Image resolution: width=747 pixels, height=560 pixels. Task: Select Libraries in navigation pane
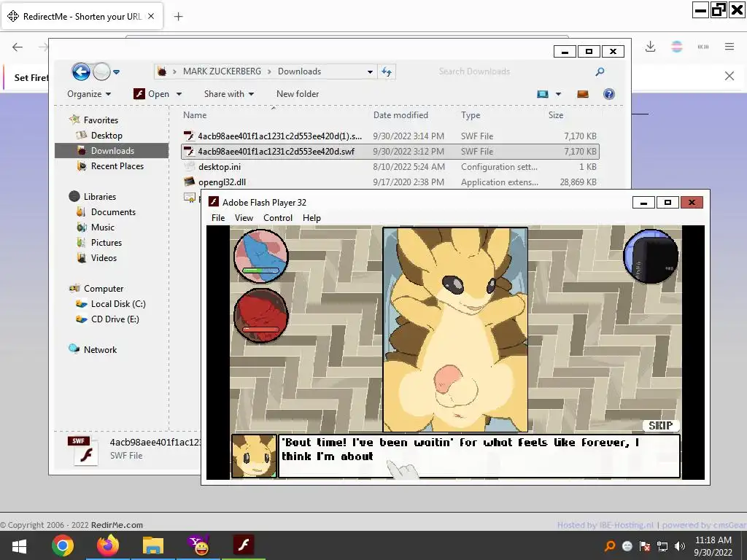pyautogui.click(x=99, y=197)
